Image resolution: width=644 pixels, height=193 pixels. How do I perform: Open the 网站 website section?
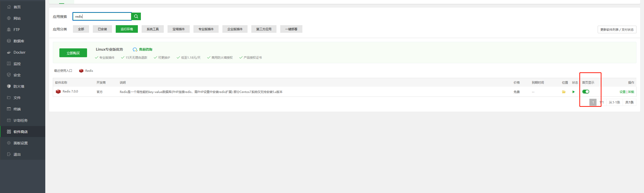[23, 18]
